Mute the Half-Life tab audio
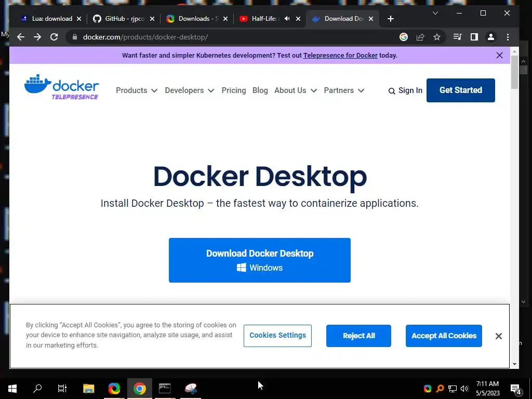Viewport: 532px width, 399px height. click(x=287, y=19)
